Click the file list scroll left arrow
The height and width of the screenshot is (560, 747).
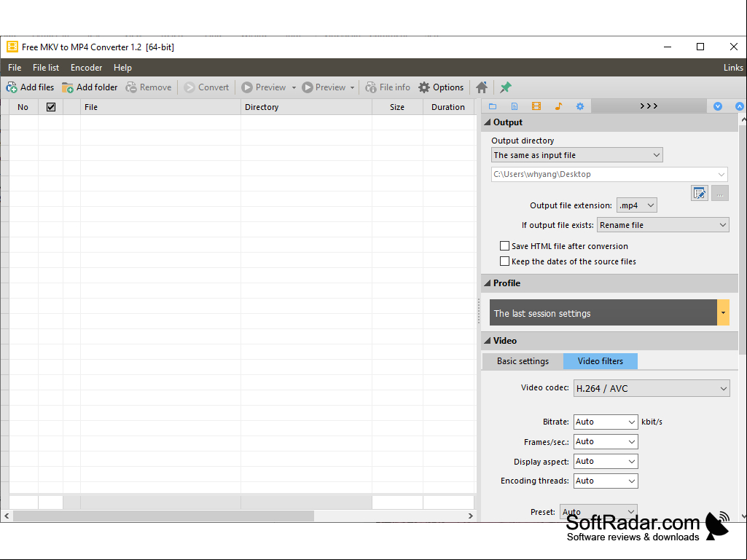[x=7, y=516]
